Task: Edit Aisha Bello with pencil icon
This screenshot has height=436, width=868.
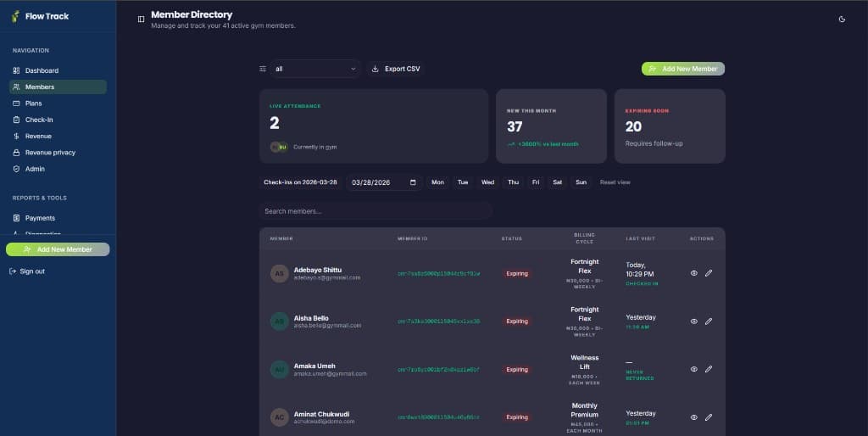Action: coord(709,321)
